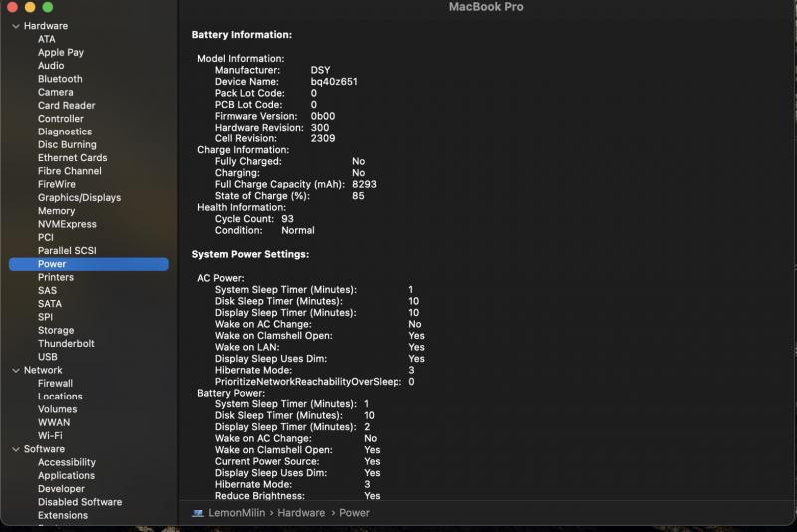This screenshot has width=797, height=532.
Task: Select the USB entry
Action: [x=47, y=357]
